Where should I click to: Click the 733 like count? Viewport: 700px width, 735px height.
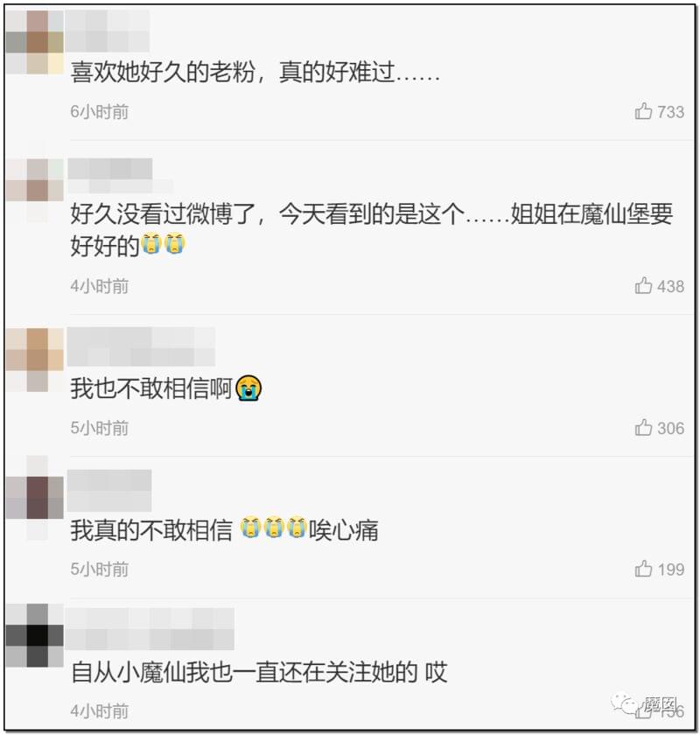click(670, 112)
